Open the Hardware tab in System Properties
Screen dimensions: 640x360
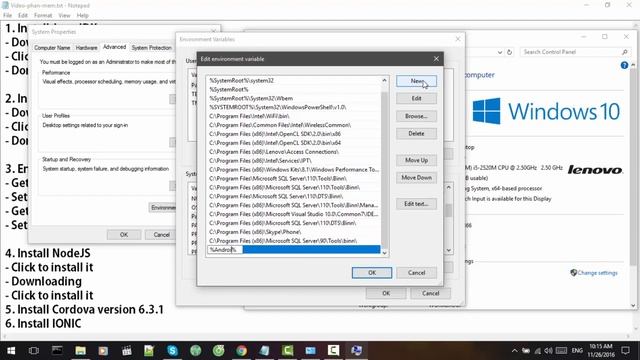click(87, 48)
